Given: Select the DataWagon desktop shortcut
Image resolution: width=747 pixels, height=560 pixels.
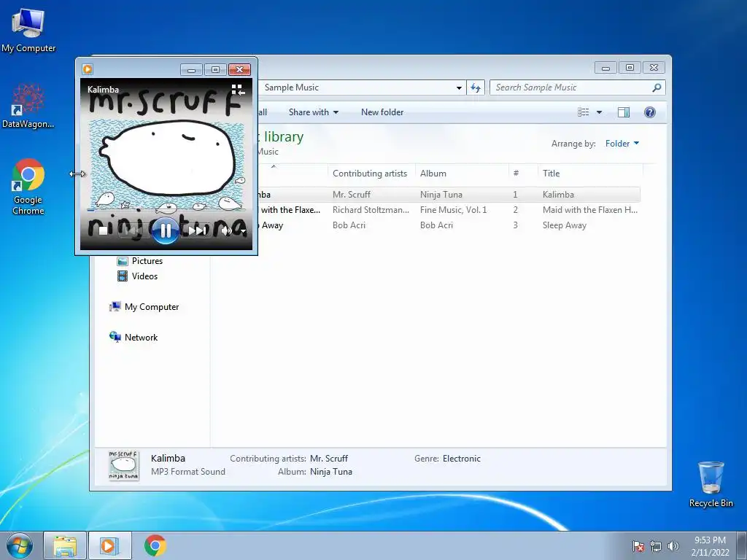Looking at the screenshot, I should (28, 106).
